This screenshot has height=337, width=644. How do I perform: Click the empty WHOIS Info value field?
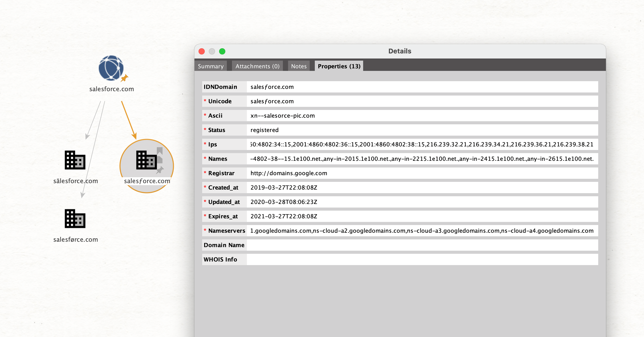422,259
